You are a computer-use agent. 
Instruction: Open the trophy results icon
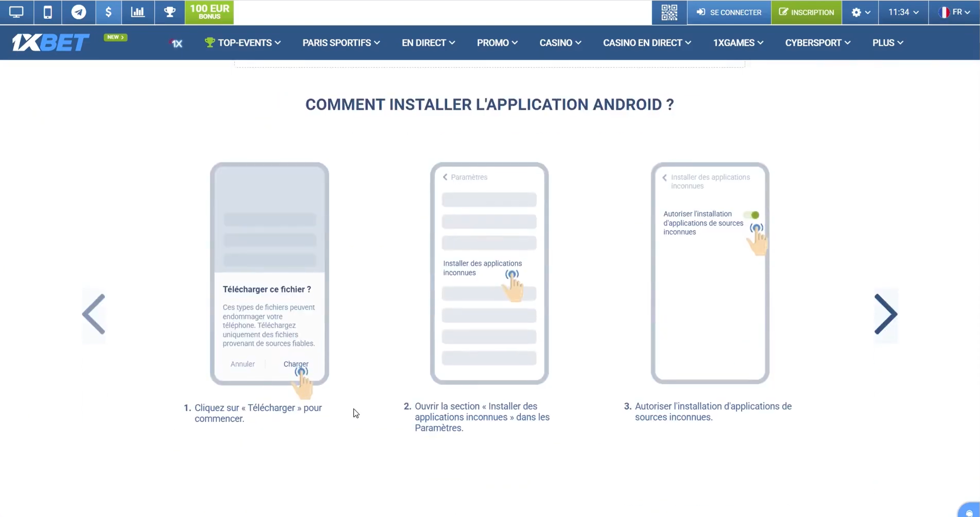tap(169, 12)
